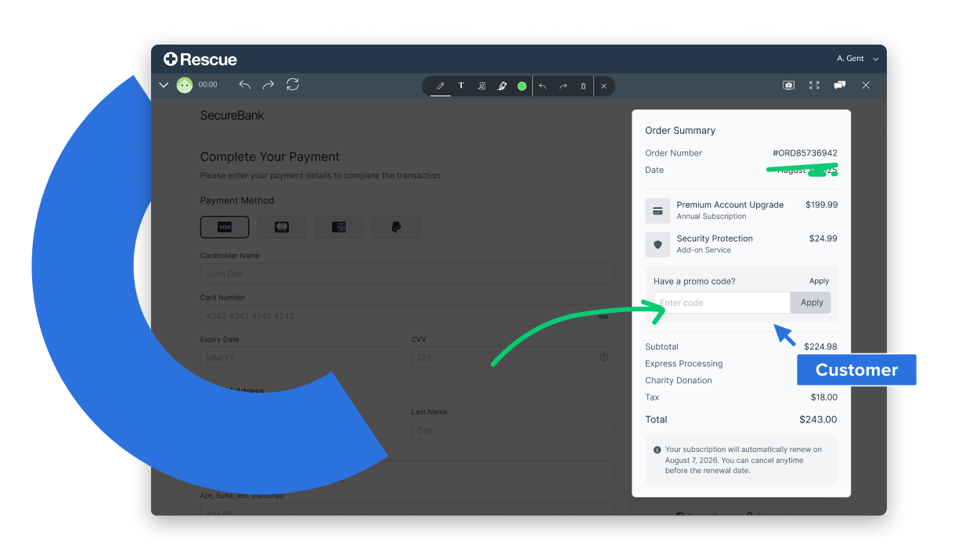The image size is (980, 560).
Task: Click the Apply promo code button
Action: pyautogui.click(x=811, y=303)
